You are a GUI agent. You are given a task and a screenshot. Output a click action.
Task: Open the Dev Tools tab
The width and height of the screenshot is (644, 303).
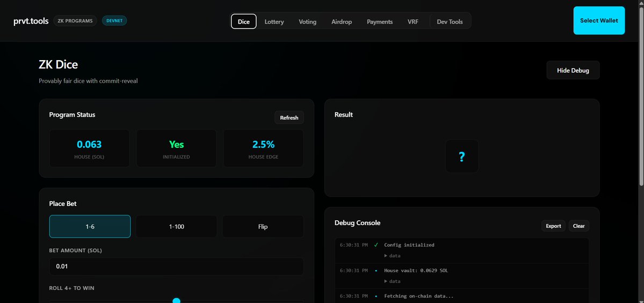(x=450, y=22)
